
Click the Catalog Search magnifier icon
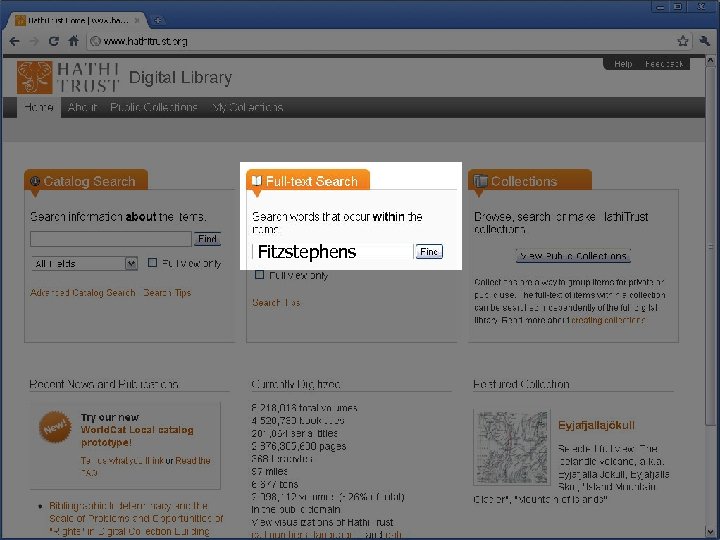point(35,181)
